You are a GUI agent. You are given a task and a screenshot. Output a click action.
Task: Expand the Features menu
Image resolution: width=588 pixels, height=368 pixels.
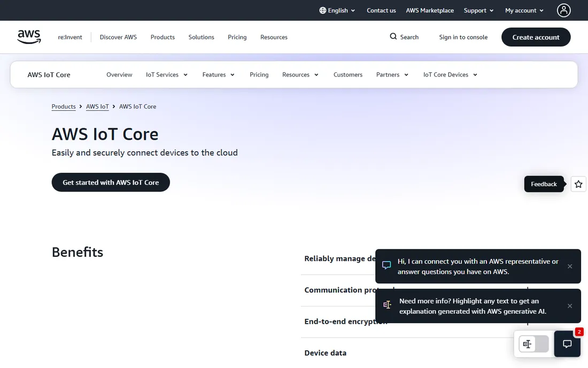point(218,75)
